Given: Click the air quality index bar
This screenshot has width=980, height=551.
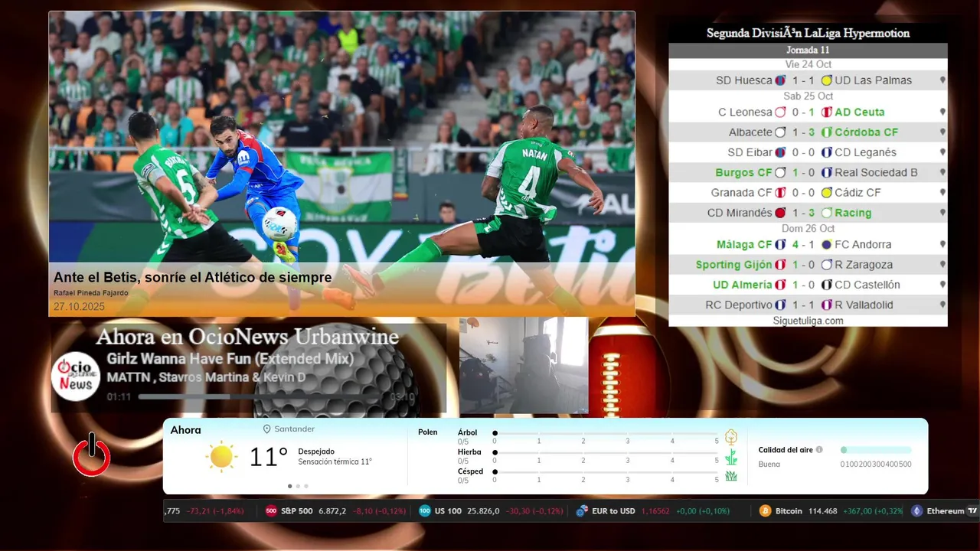Looking at the screenshot, I should (876, 450).
